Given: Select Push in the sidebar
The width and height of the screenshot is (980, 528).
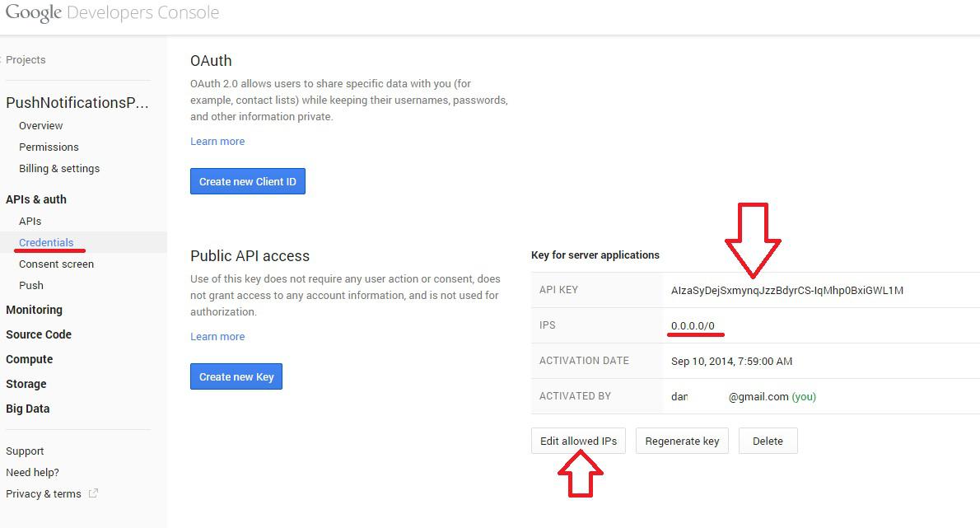Looking at the screenshot, I should tap(31, 286).
